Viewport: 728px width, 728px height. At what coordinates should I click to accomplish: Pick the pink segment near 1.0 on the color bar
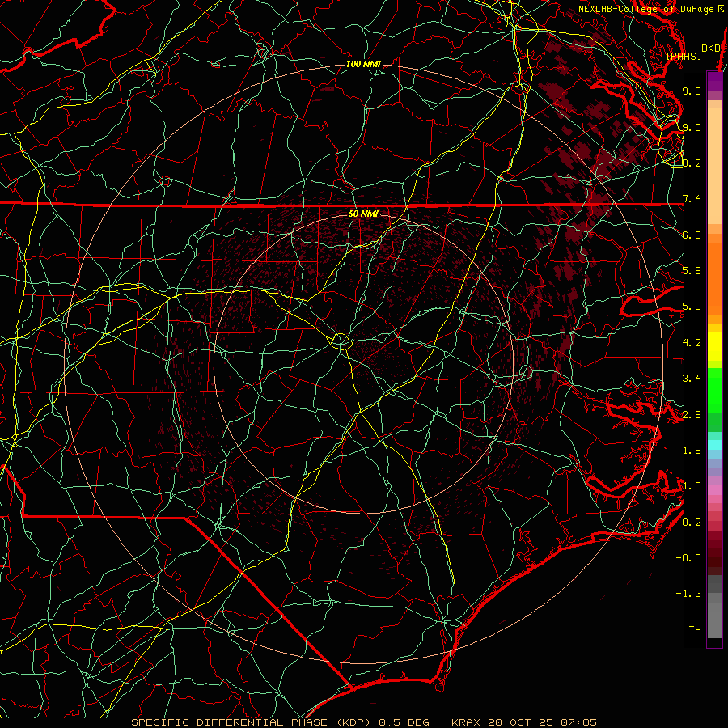pos(714,490)
